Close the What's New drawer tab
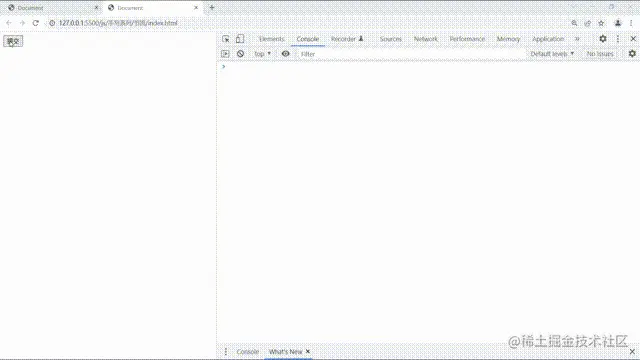640x360 pixels. tap(308, 351)
